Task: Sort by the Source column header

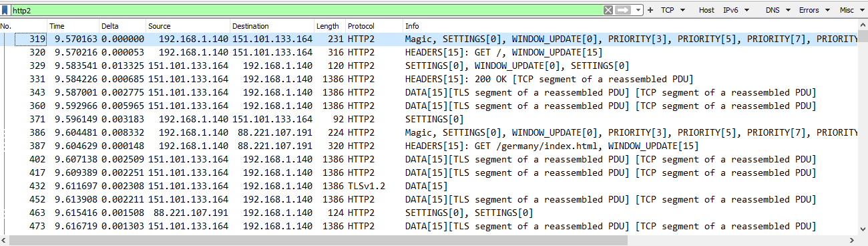Action: click(x=188, y=26)
